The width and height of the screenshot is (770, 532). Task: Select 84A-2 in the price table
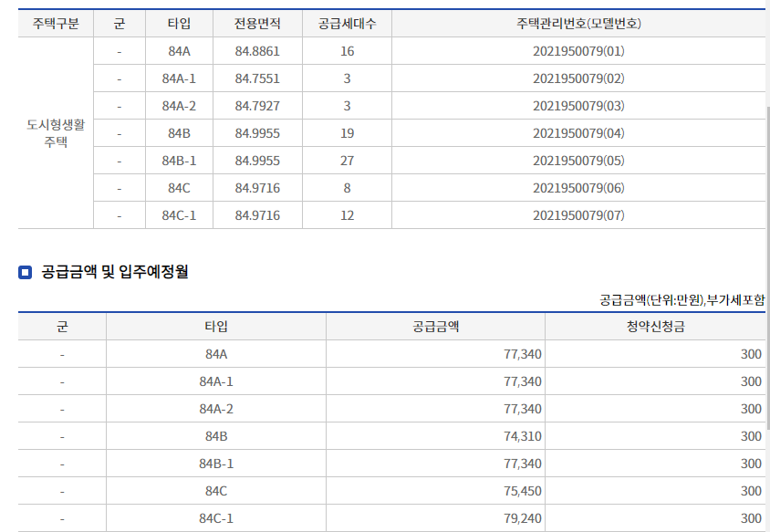tap(216, 409)
